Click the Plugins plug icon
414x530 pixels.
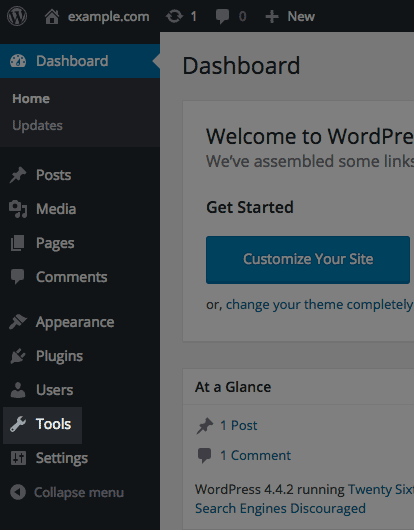[18, 356]
